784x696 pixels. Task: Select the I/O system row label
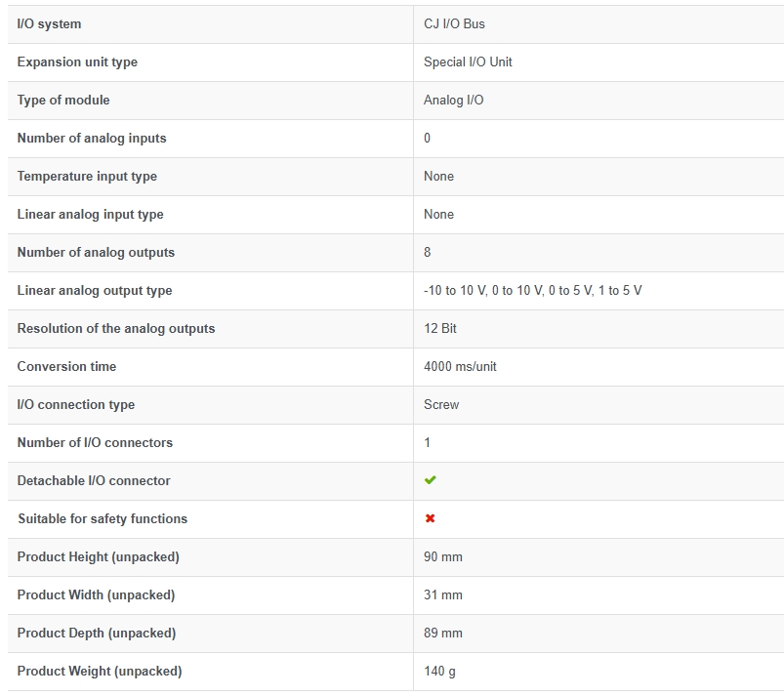(49, 24)
